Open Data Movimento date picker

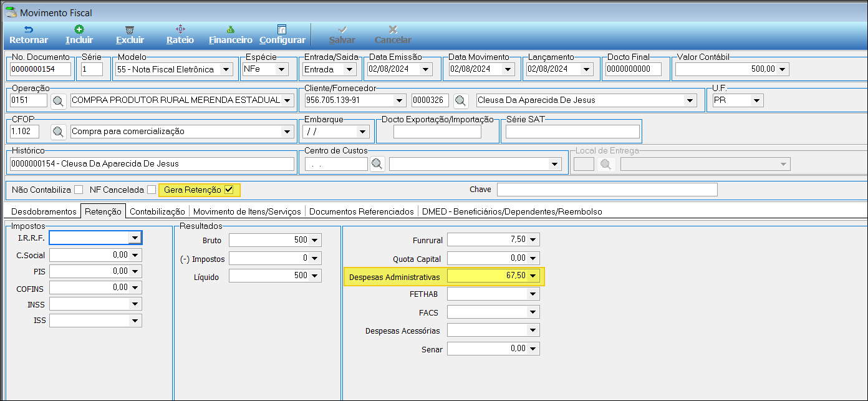point(508,69)
